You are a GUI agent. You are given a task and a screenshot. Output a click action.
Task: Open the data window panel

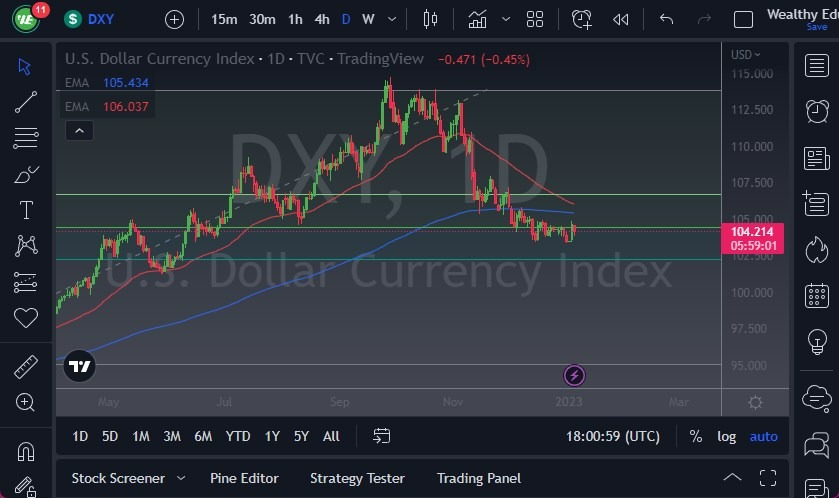815,203
